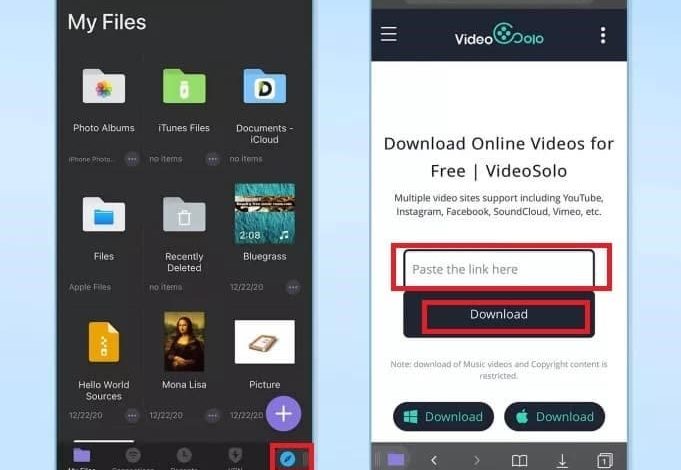Viewport: 681px width, 470px height.
Task: Switch to the Connections tab
Action: pos(133,457)
